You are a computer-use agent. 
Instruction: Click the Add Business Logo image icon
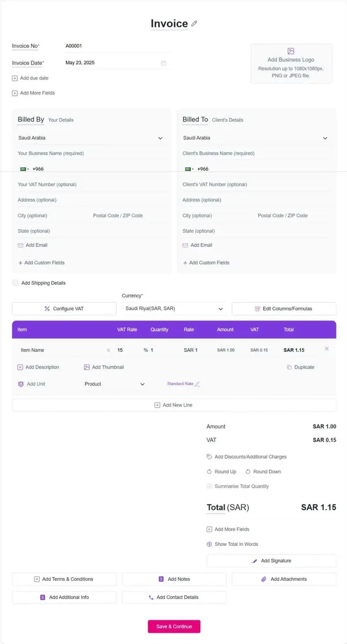291,51
